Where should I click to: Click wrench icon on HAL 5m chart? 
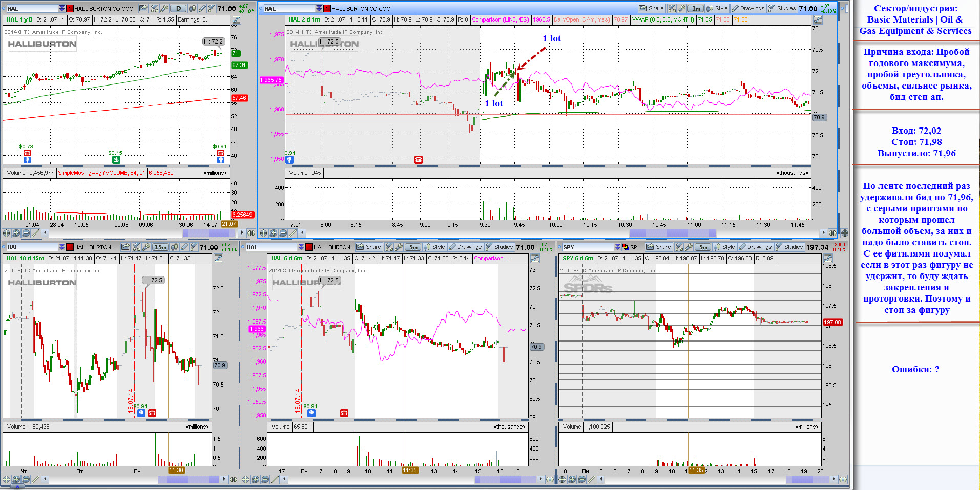[x=399, y=247]
